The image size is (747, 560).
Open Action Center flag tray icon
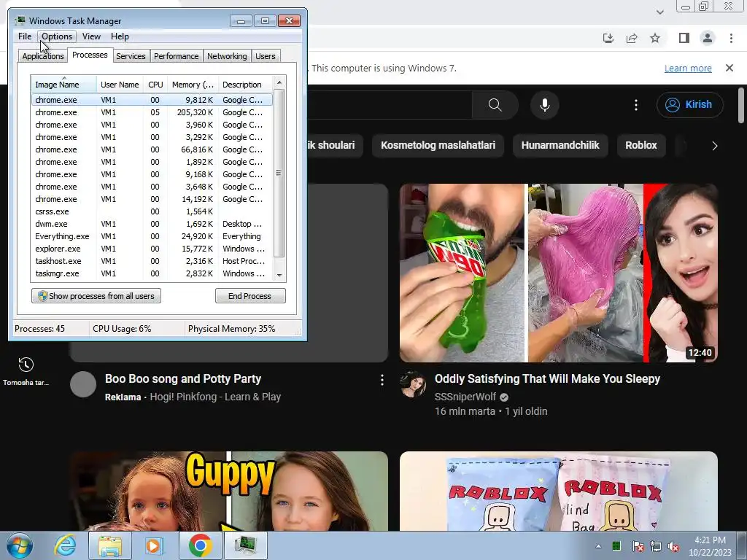(638, 546)
